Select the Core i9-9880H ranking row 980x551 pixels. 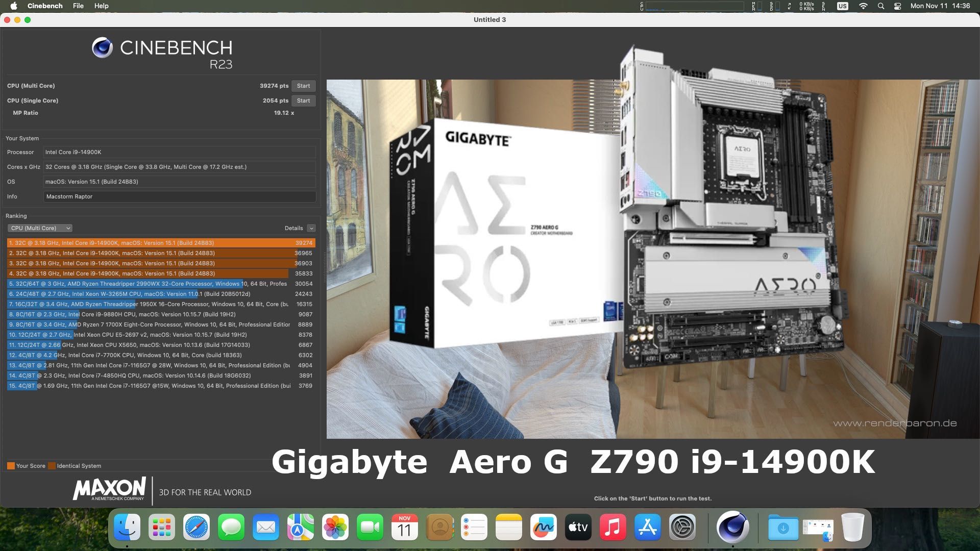tap(161, 314)
